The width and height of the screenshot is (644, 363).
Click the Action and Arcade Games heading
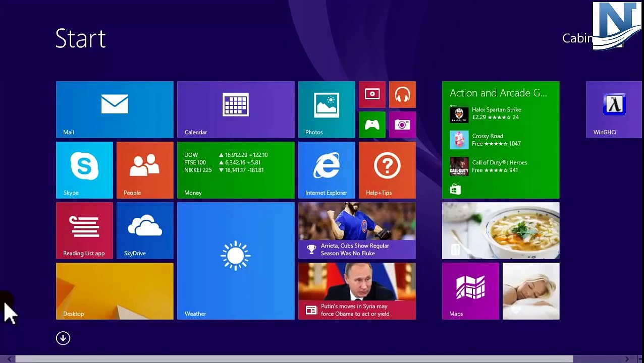coord(498,93)
